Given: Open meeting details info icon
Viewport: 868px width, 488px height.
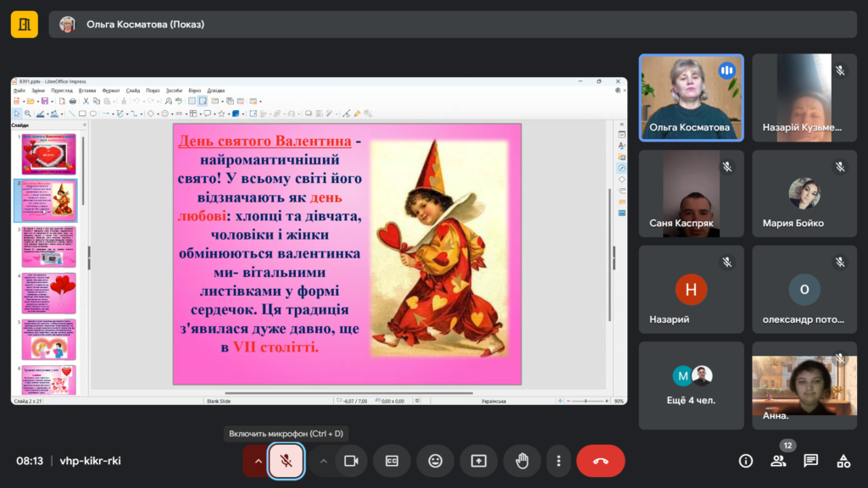Looking at the screenshot, I should tap(746, 461).
